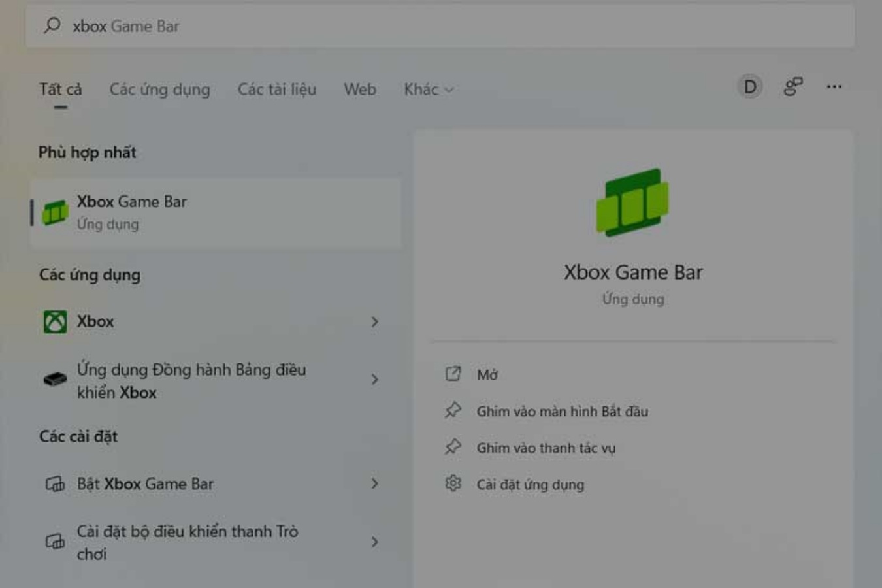Expand the Xbox app result chevron
882x588 pixels.
coord(374,321)
